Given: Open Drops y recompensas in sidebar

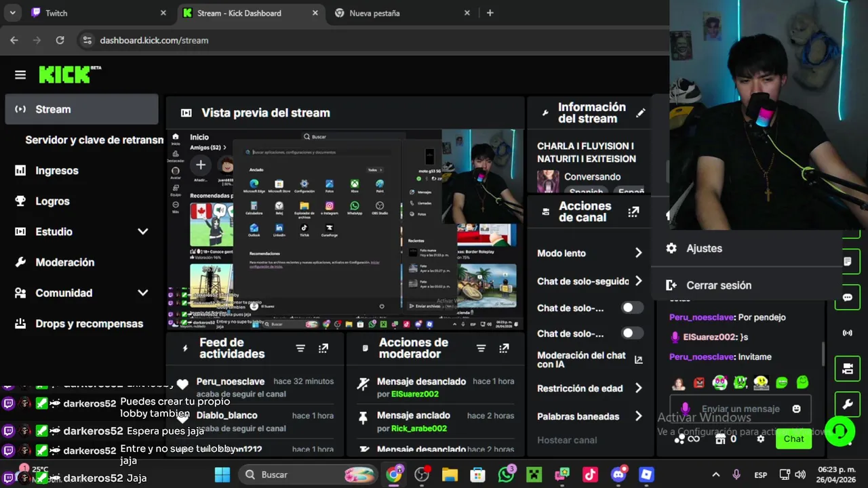Looking at the screenshot, I should point(81,323).
